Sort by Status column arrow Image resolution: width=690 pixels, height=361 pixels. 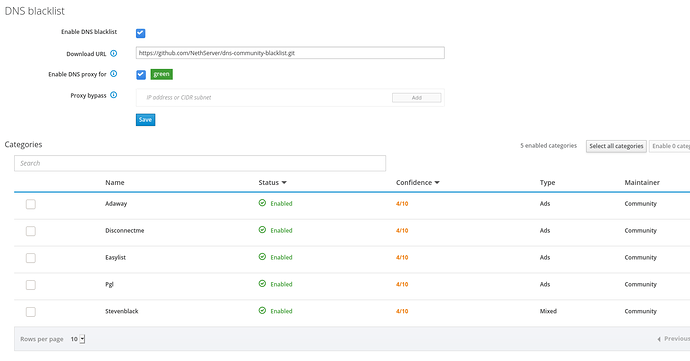click(x=284, y=183)
